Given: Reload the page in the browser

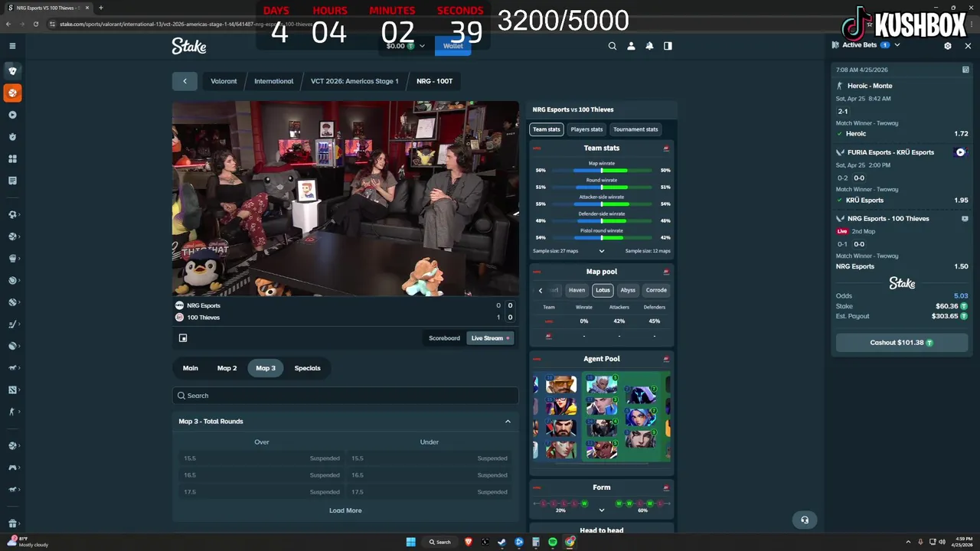Looking at the screenshot, I should coord(35,24).
